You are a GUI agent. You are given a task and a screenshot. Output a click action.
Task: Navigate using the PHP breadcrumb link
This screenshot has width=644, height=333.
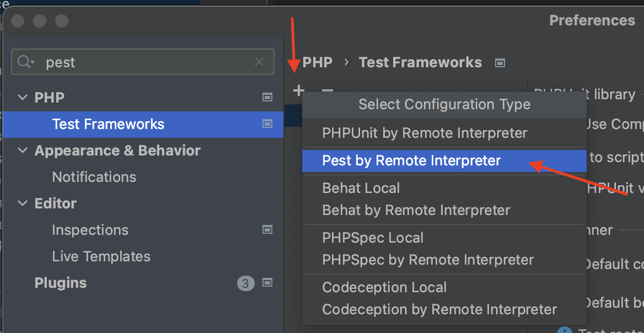point(318,62)
